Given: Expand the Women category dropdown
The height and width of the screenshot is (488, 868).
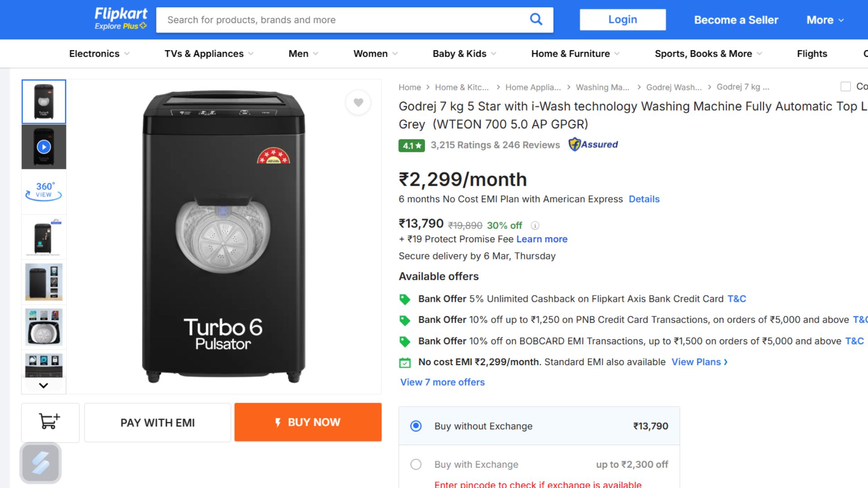Looking at the screenshot, I should pyautogui.click(x=376, y=54).
